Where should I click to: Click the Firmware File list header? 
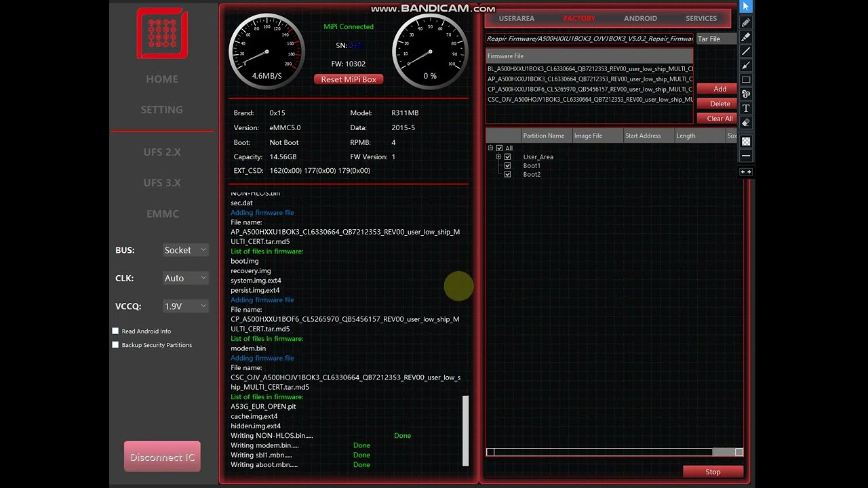click(589, 56)
